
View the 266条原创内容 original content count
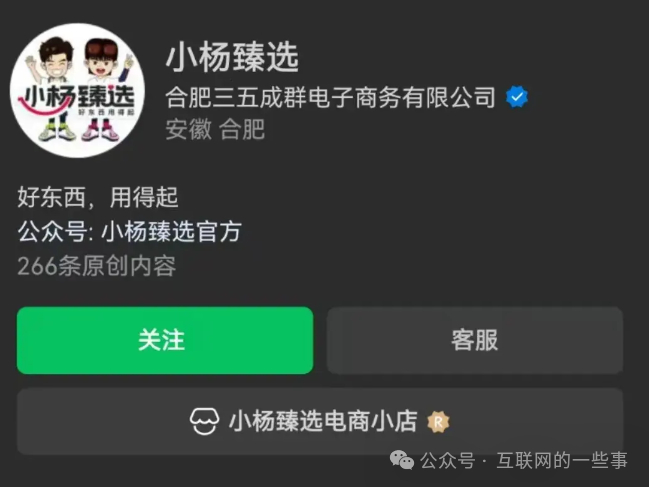click(x=97, y=266)
